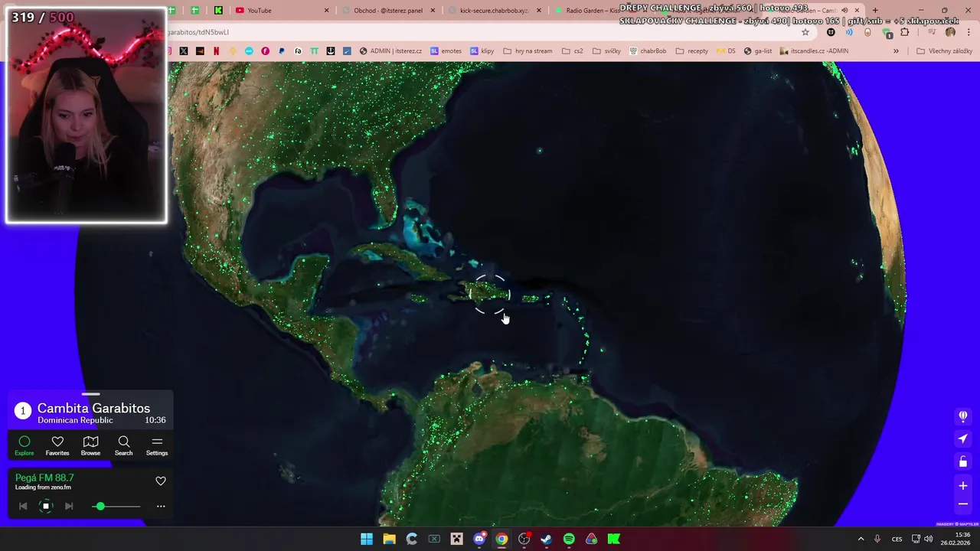980x551 pixels.
Task: Favorite Pegá FM 88.7 with heart
Action: tap(161, 481)
